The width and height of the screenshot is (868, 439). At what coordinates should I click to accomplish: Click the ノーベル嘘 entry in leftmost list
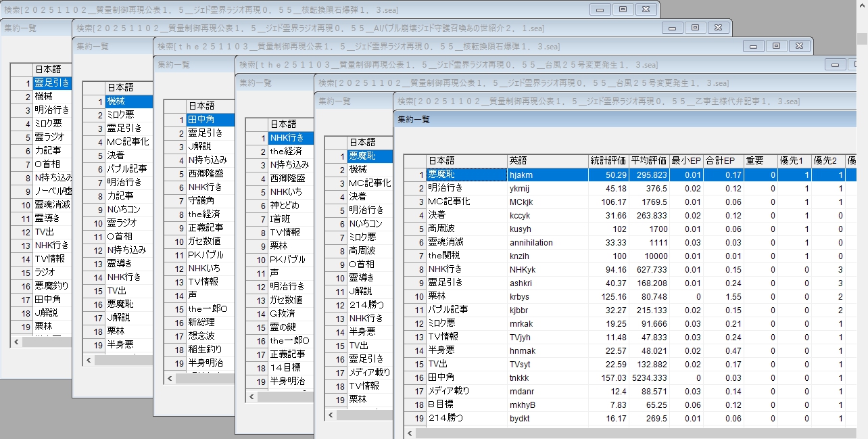[52, 191]
